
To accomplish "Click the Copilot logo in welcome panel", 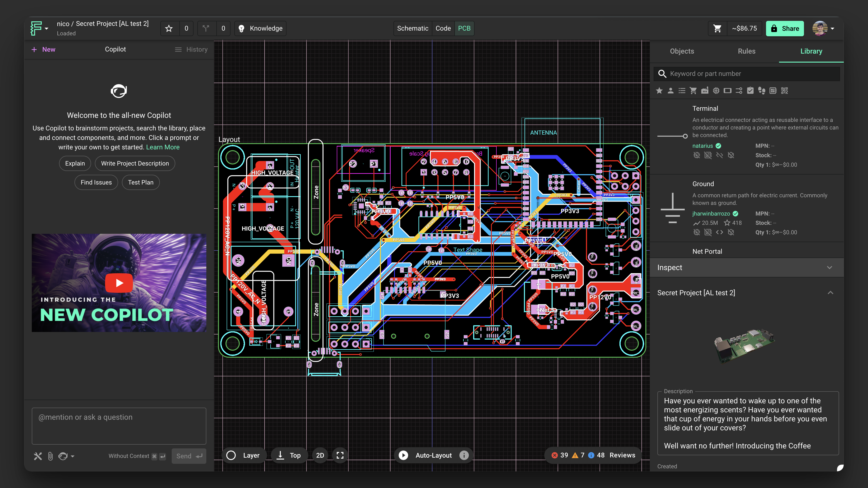I will pyautogui.click(x=119, y=91).
